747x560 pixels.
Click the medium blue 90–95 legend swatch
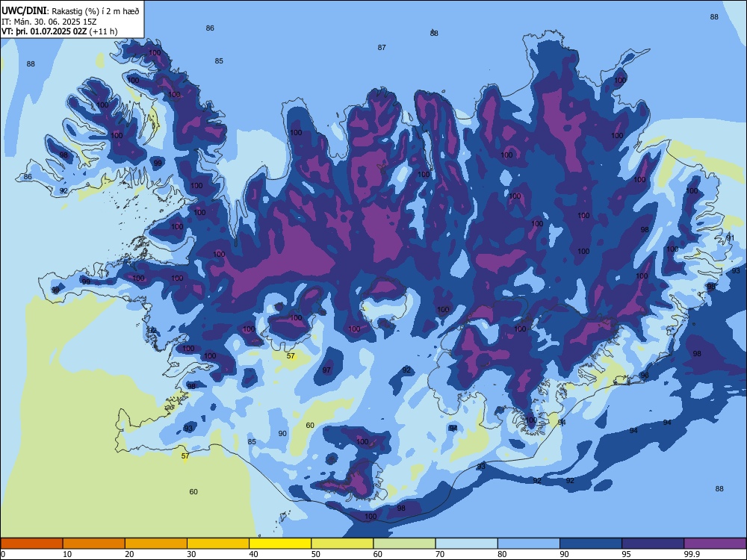coord(591,544)
